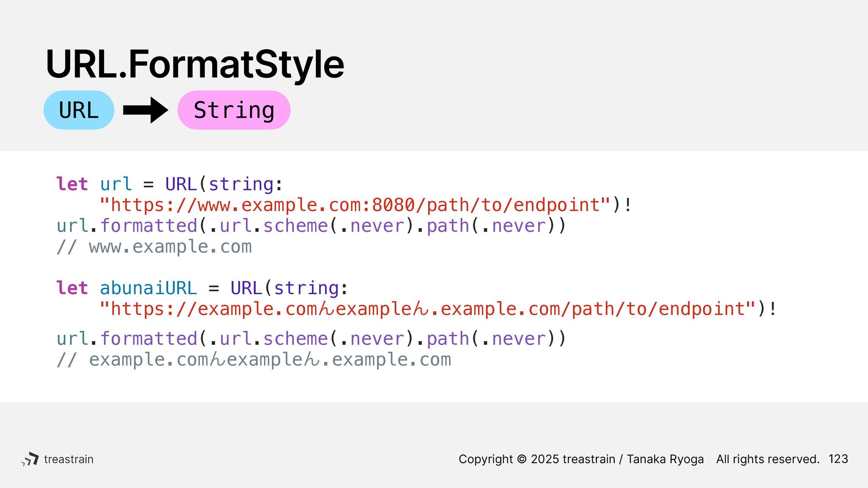Click the last comment output line
This screenshot has width=868, height=488.
tap(254, 360)
